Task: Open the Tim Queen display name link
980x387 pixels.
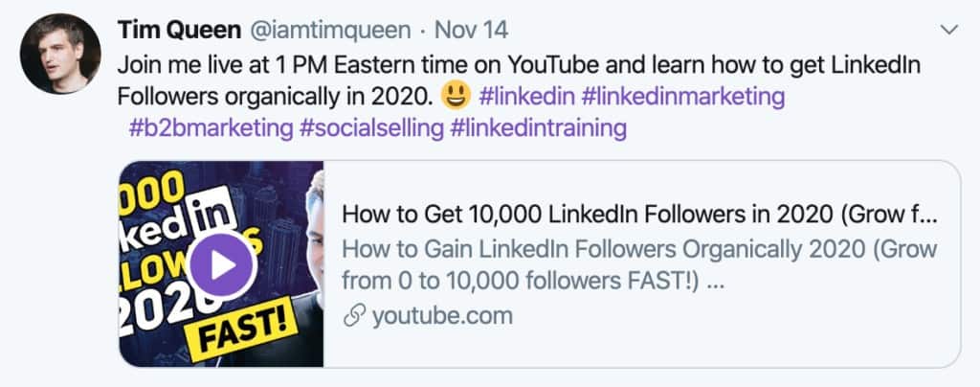Action: pyautogui.click(x=179, y=31)
